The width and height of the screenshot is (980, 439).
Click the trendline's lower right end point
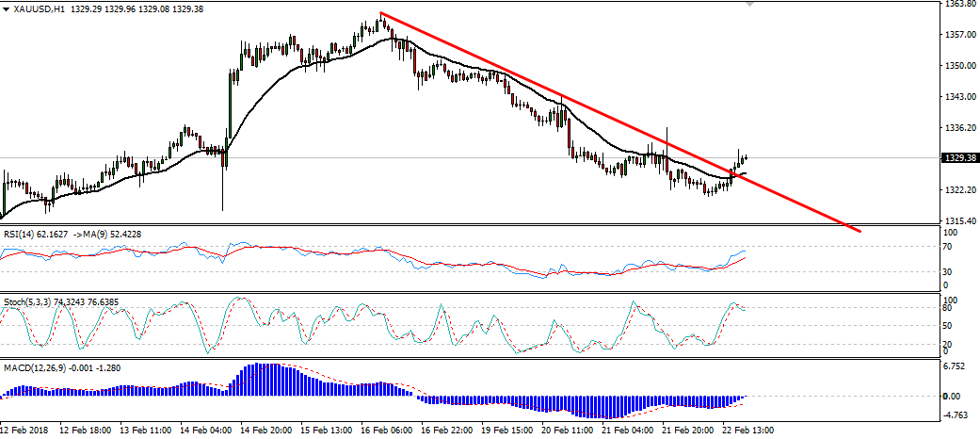coord(860,232)
